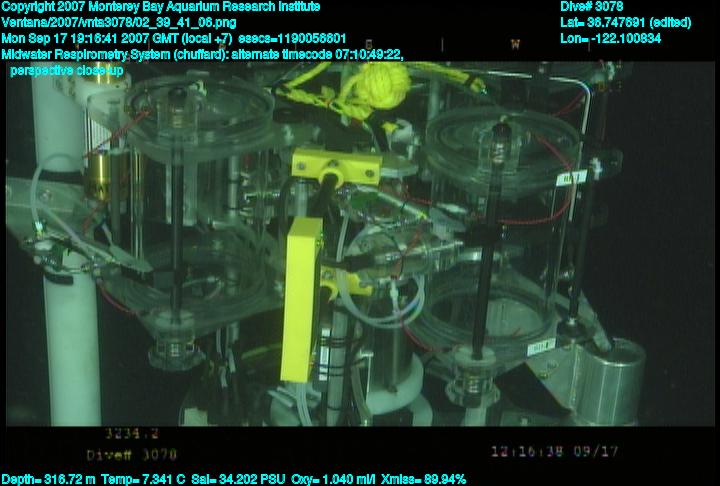Click the 'esecs=1190056601' value
Image resolution: width=720 pixels, height=486 pixels.
(292, 39)
